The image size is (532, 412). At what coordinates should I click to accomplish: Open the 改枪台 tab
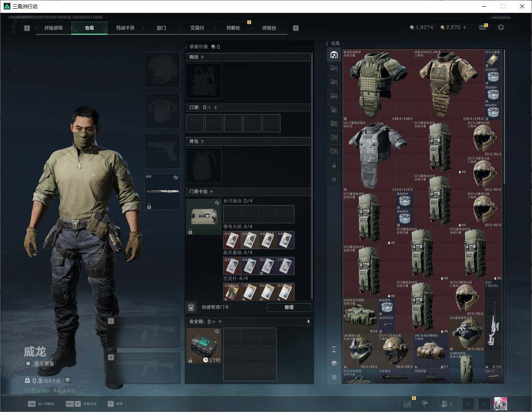[x=269, y=28]
